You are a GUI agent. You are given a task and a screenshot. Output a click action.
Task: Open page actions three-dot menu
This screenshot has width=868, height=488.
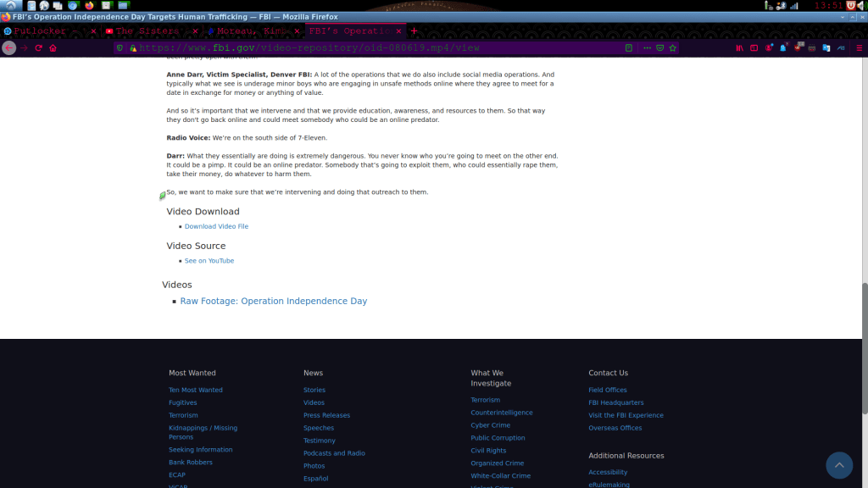(x=648, y=48)
